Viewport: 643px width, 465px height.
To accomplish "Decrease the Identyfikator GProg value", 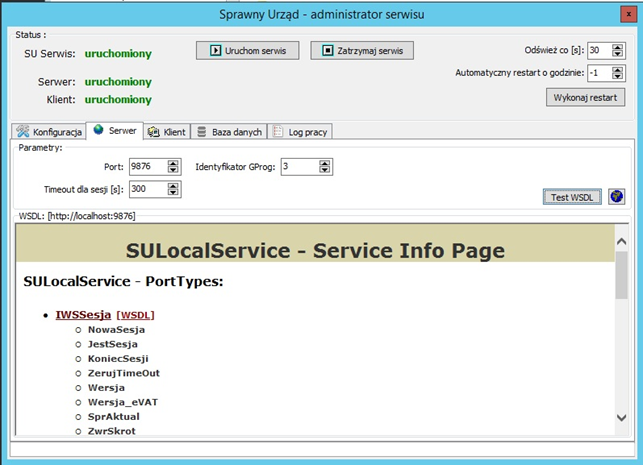I will coord(325,170).
